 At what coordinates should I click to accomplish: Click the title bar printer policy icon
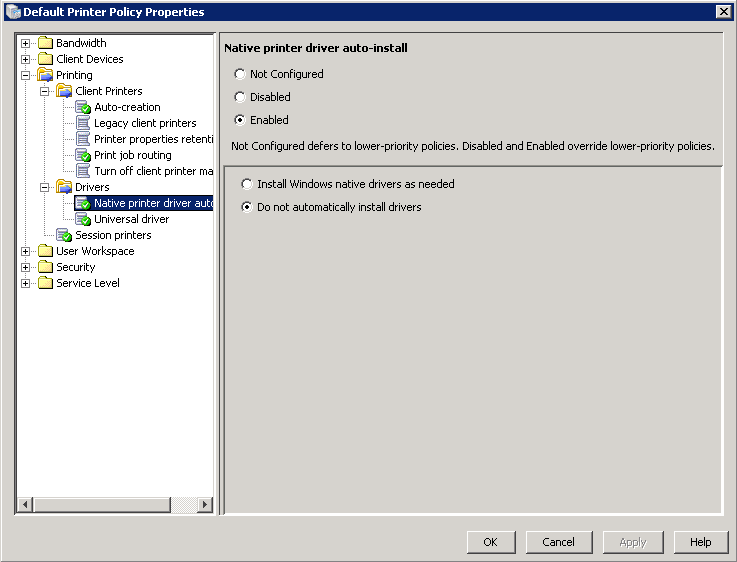coord(13,12)
